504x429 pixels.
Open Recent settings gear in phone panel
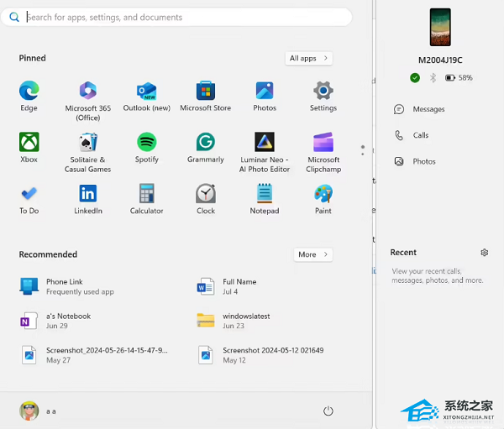click(484, 252)
